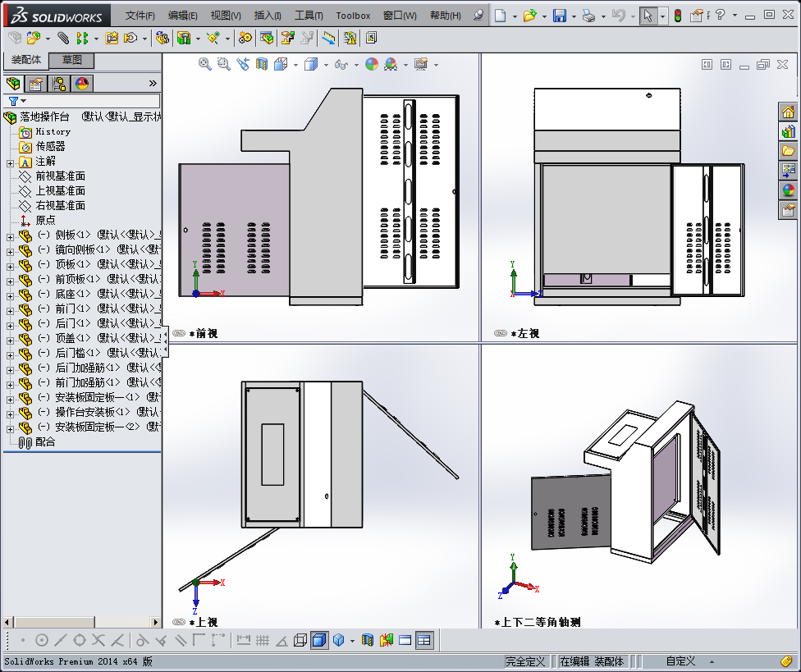Click the Section View icon
The width and height of the screenshot is (801, 672).
point(262,64)
